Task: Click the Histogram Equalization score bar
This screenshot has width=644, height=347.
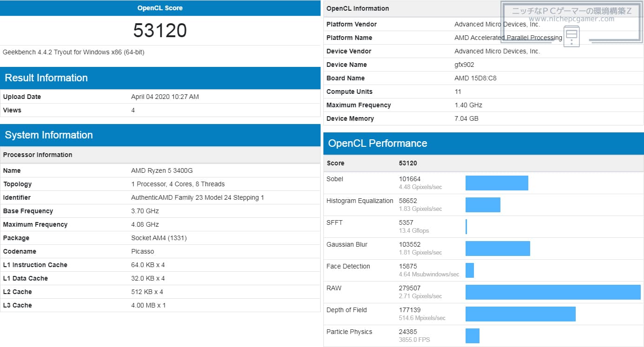Action: [x=483, y=205]
